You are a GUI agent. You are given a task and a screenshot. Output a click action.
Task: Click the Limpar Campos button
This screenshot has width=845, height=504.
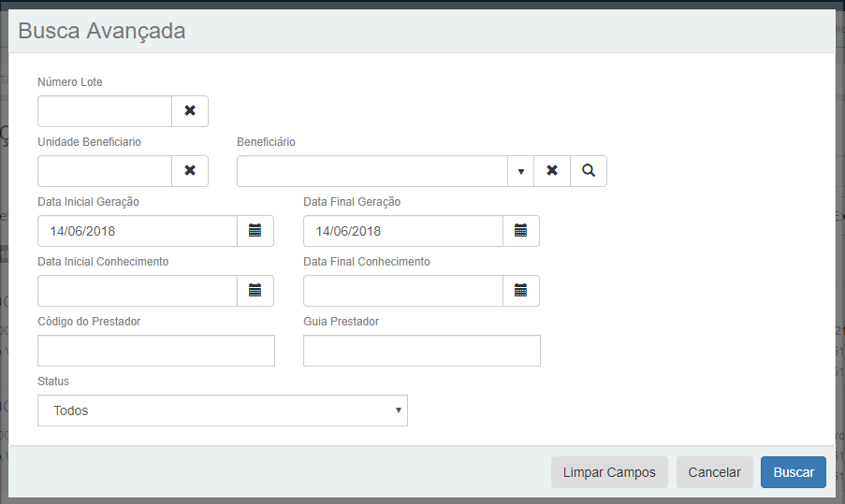[x=609, y=472]
